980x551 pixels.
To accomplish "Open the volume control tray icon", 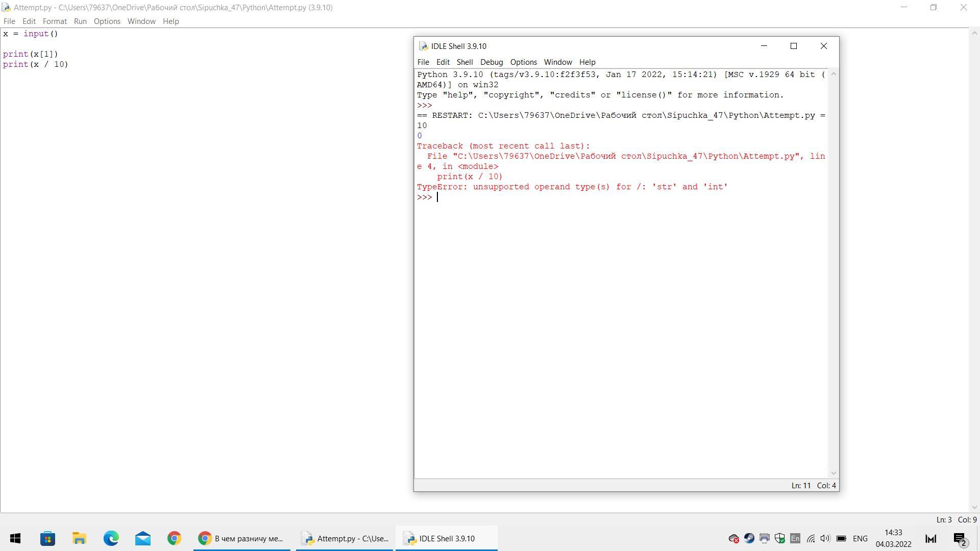I will (825, 538).
